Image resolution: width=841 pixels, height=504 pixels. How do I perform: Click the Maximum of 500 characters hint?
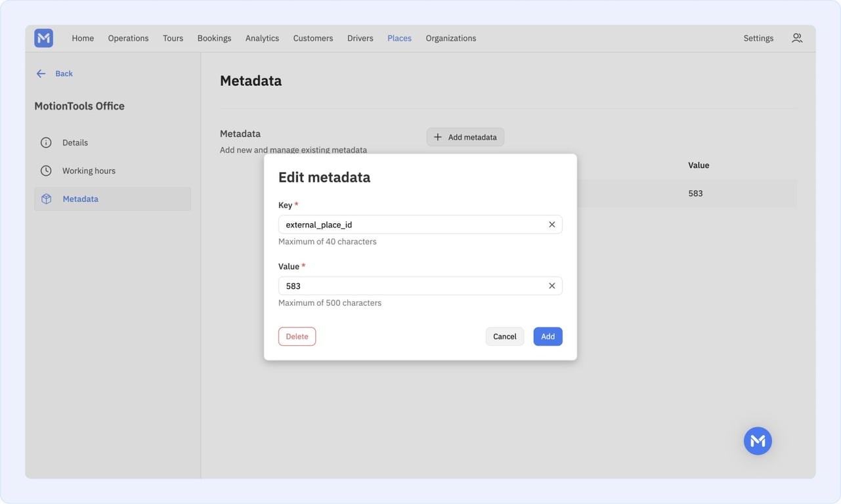click(x=330, y=303)
